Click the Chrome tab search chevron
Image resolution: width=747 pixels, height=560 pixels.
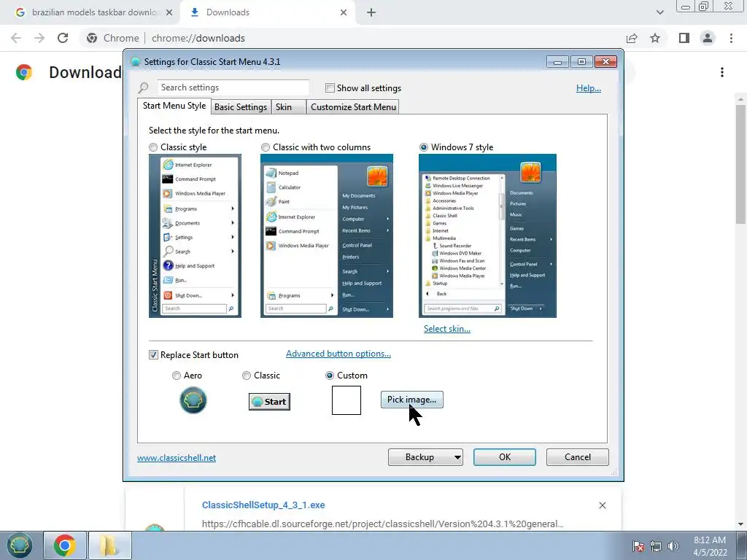pyautogui.click(x=659, y=12)
